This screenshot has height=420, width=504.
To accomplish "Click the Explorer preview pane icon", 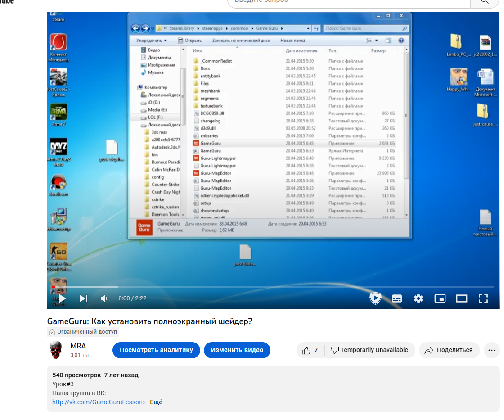I will pyautogui.click(x=388, y=41).
